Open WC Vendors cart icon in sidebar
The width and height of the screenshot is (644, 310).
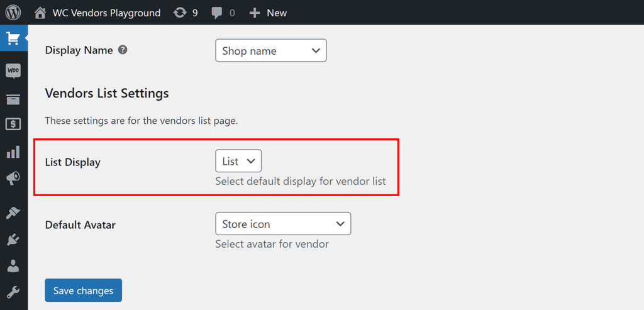tap(13, 39)
